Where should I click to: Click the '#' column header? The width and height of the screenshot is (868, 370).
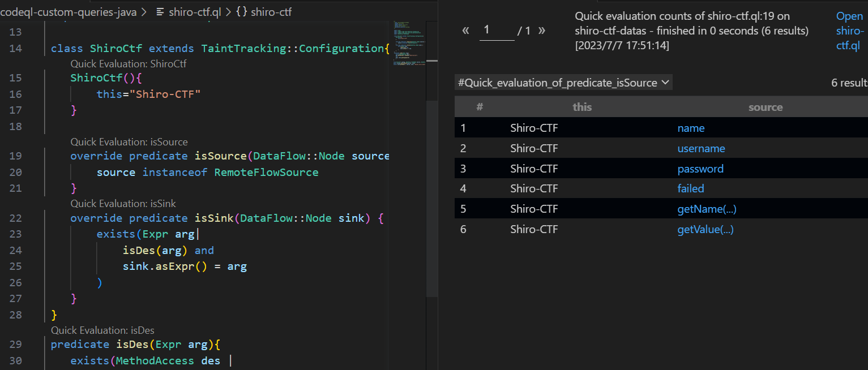tap(480, 107)
